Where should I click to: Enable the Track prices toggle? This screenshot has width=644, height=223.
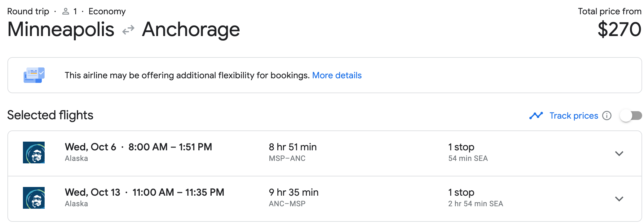[631, 116]
